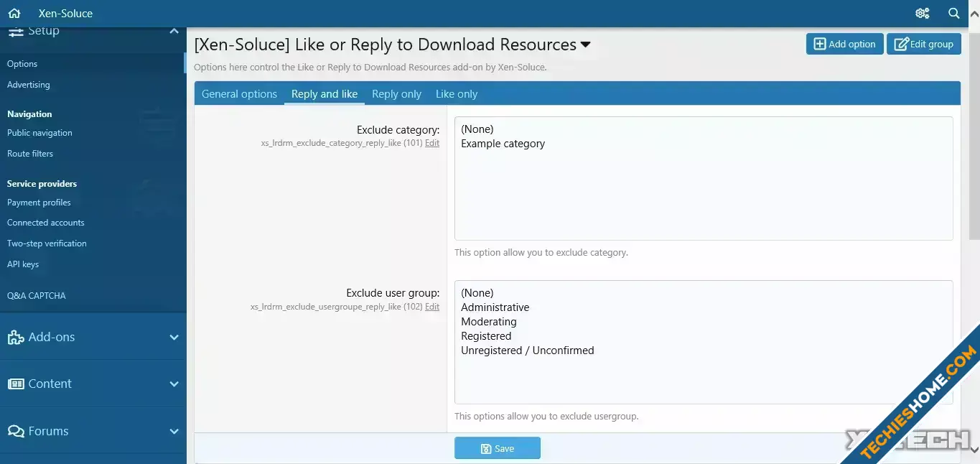
Task: Select Unregistered / Unconfirmed user group
Action: pyautogui.click(x=704, y=351)
